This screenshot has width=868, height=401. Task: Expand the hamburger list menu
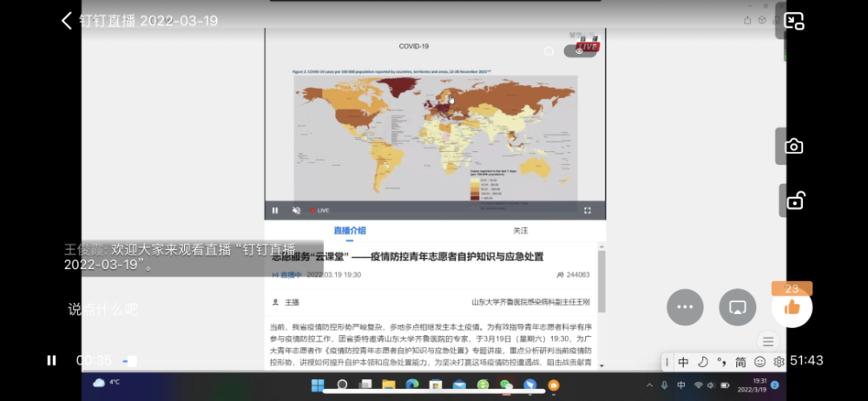(768, 341)
